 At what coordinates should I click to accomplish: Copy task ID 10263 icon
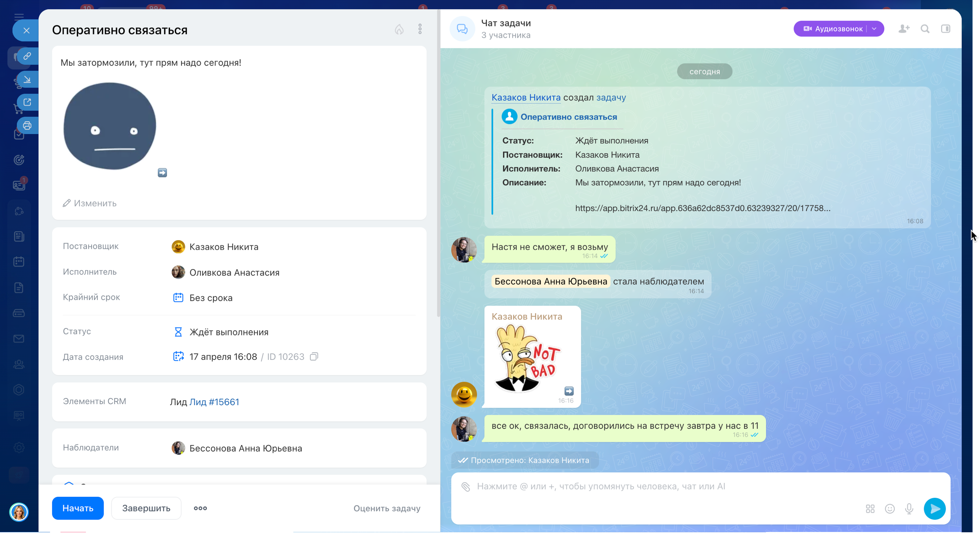(x=314, y=356)
